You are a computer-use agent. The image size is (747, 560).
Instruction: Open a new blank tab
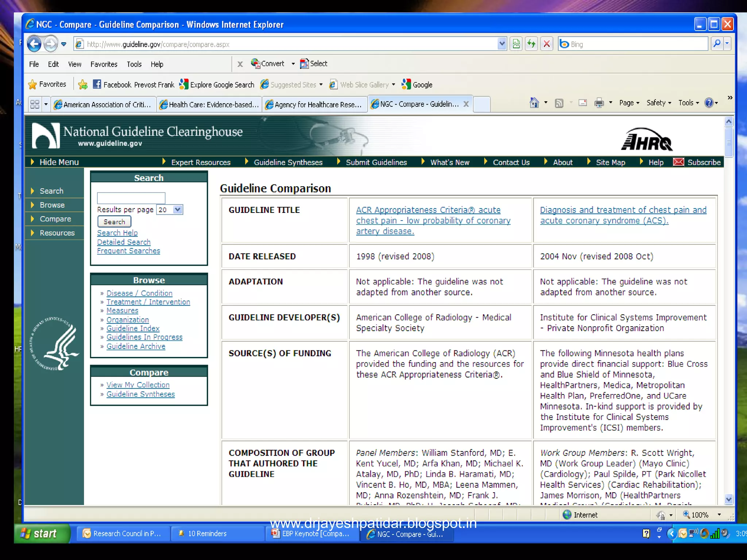click(x=481, y=105)
